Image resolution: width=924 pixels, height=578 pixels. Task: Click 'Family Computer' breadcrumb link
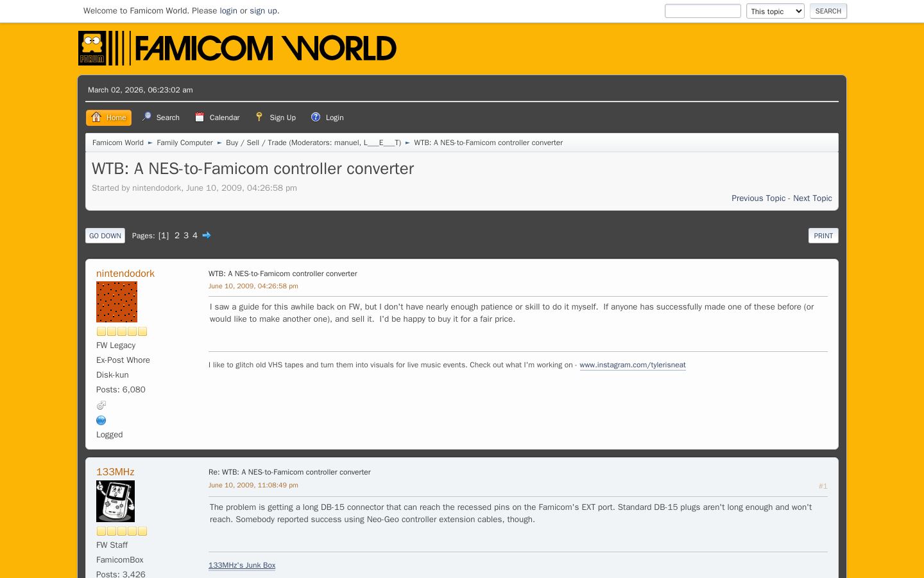point(185,143)
